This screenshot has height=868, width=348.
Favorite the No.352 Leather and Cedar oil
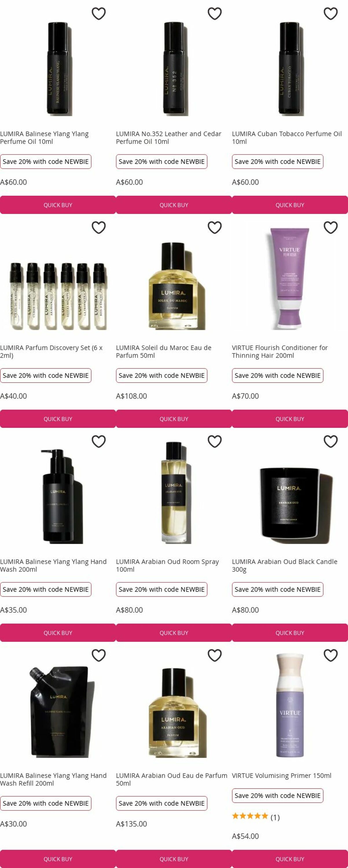tap(215, 14)
